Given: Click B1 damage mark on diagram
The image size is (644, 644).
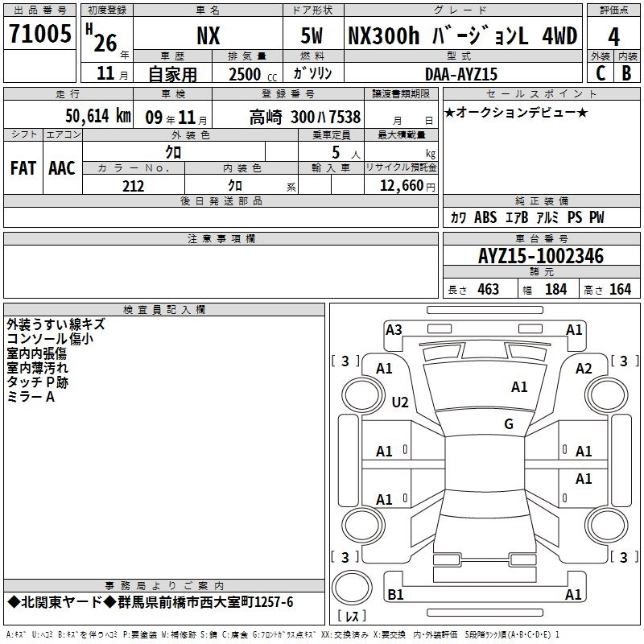Looking at the screenshot, I should pos(395,594).
